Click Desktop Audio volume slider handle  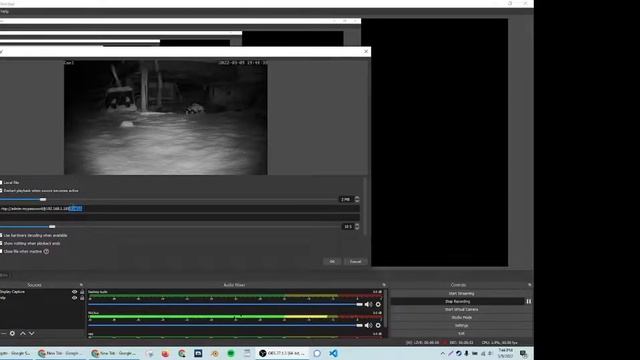(x=359, y=304)
